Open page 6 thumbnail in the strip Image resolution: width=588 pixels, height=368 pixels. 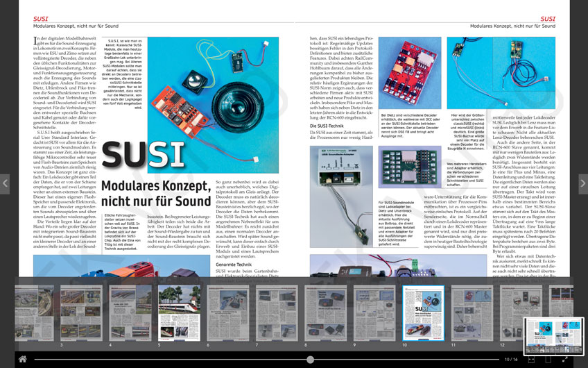(x=228, y=312)
